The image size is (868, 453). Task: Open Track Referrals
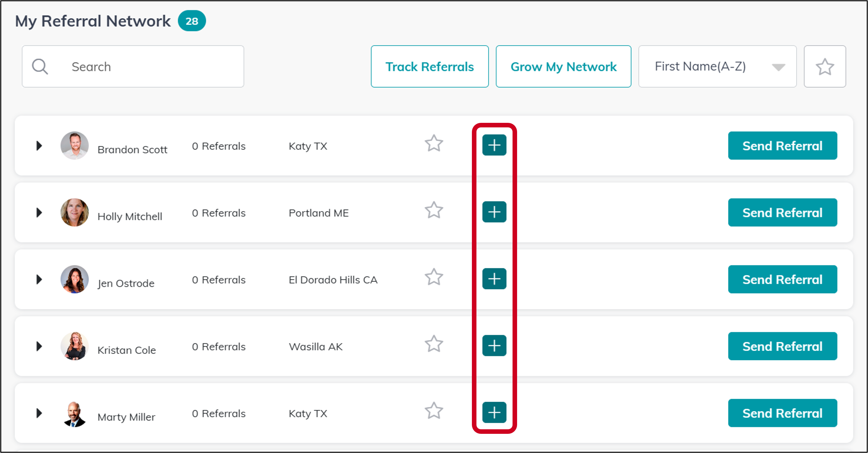coord(430,66)
